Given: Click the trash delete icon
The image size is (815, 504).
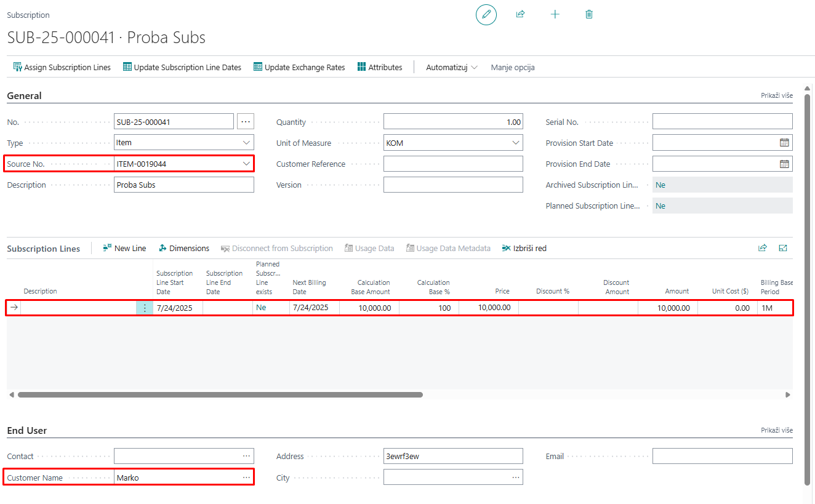Looking at the screenshot, I should [x=589, y=14].
